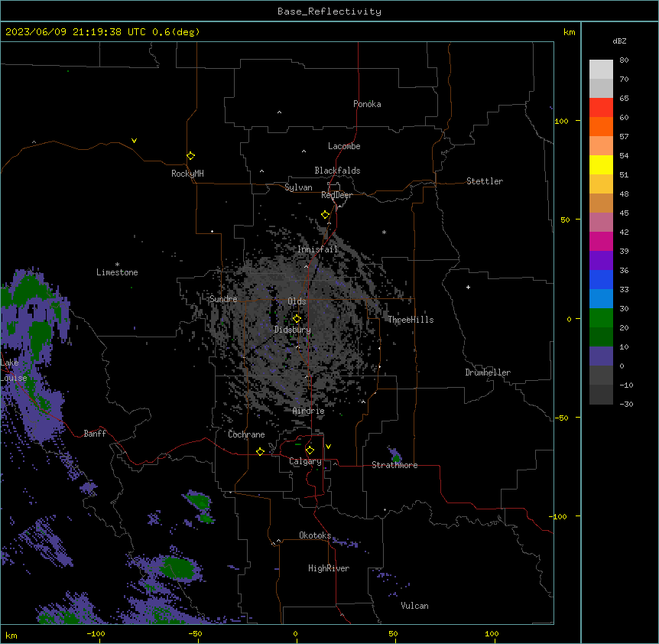Screen dimensions: 659x644
Task: Click the Calgary city label
Action: click(x=305, y=461)
